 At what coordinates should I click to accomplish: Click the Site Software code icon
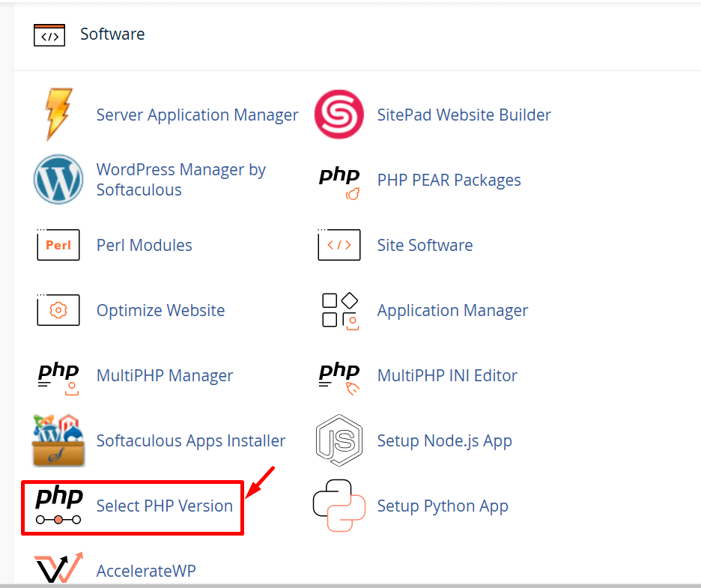(339, 245)
